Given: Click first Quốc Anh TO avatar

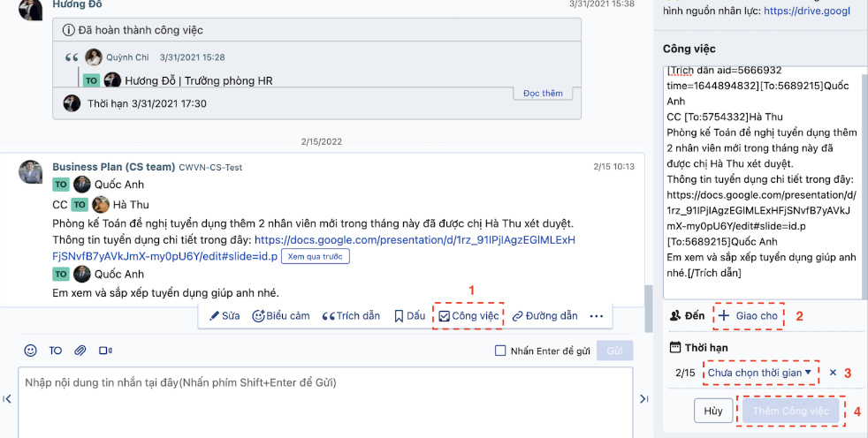Looking at the screenshot, I should point(82,185).
